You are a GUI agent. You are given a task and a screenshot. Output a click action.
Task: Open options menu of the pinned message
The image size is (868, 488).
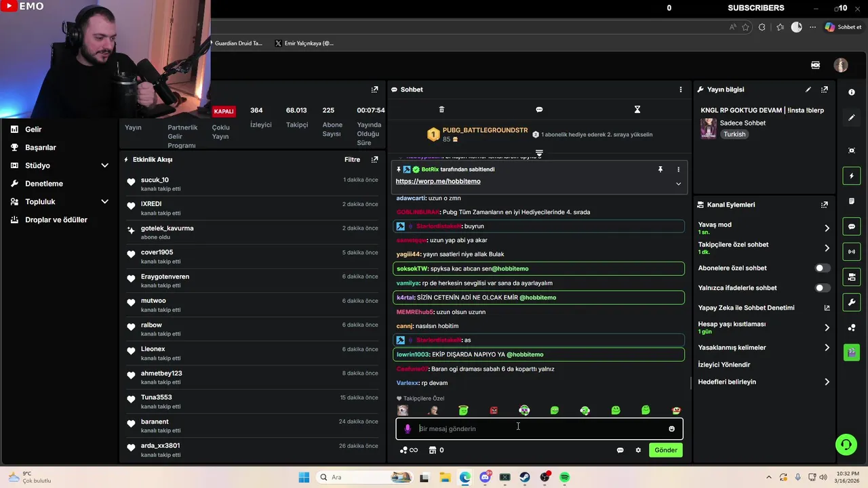click(678, 169)
